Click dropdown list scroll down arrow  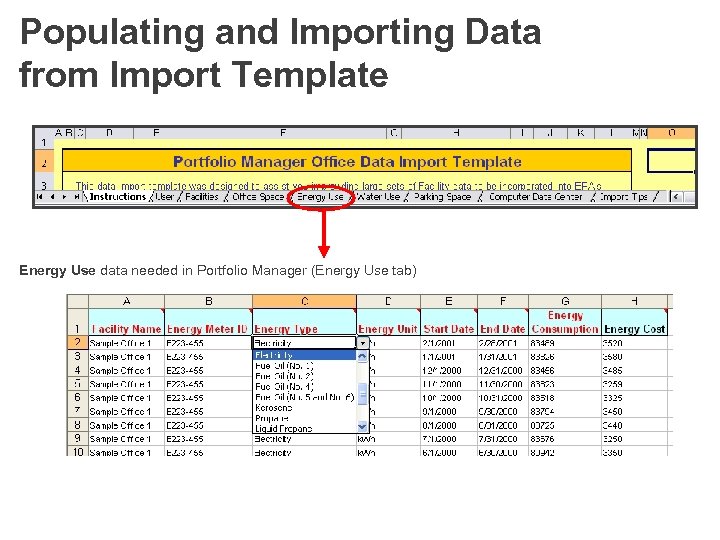(x=362, y=427)
